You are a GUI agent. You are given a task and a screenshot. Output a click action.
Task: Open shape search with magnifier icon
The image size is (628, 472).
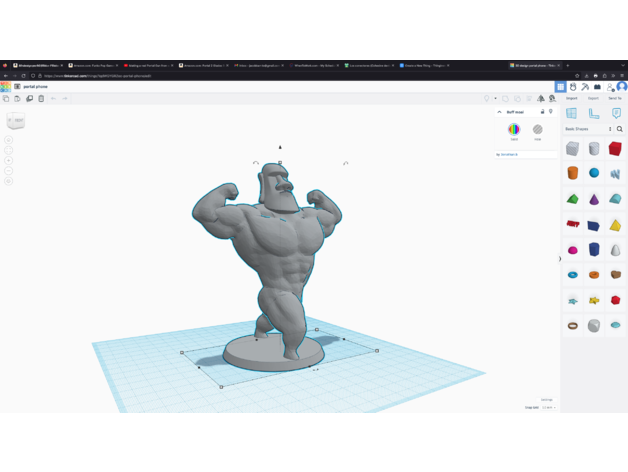620,129
